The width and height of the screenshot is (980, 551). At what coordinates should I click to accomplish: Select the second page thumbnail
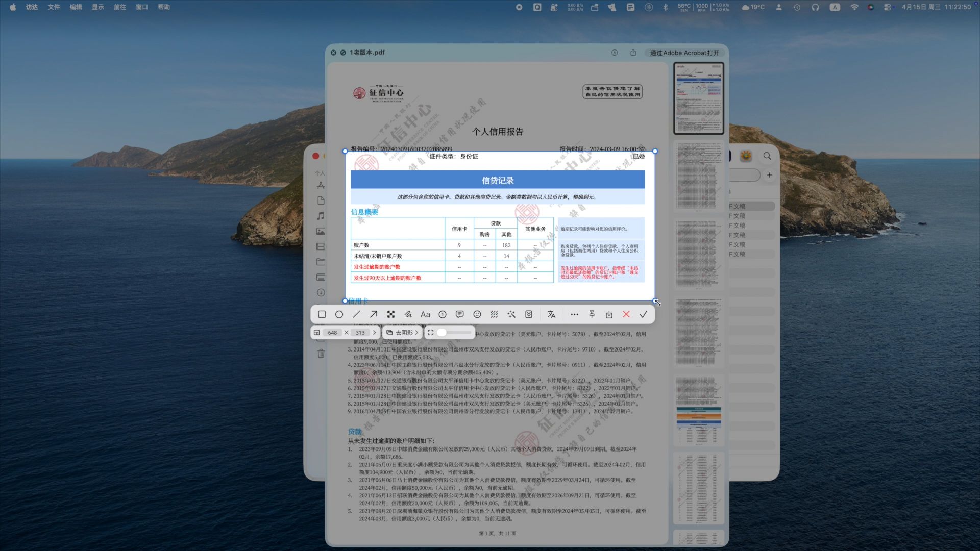[x=699, y=177]
